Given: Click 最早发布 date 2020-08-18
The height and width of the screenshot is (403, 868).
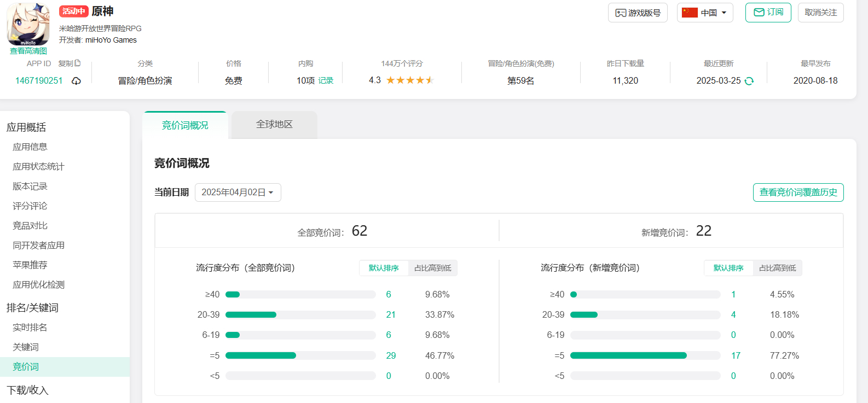Looking at the screenshot, I should (x=815, y=80).
